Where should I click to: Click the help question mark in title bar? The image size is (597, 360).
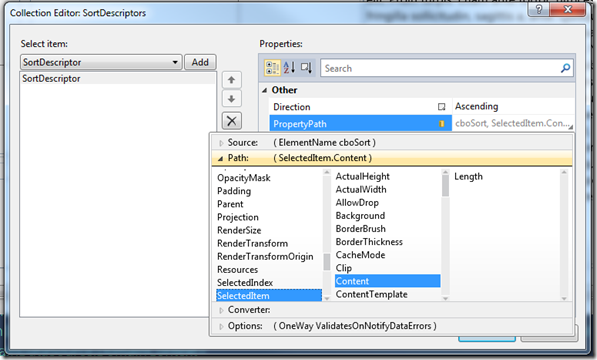539,9
